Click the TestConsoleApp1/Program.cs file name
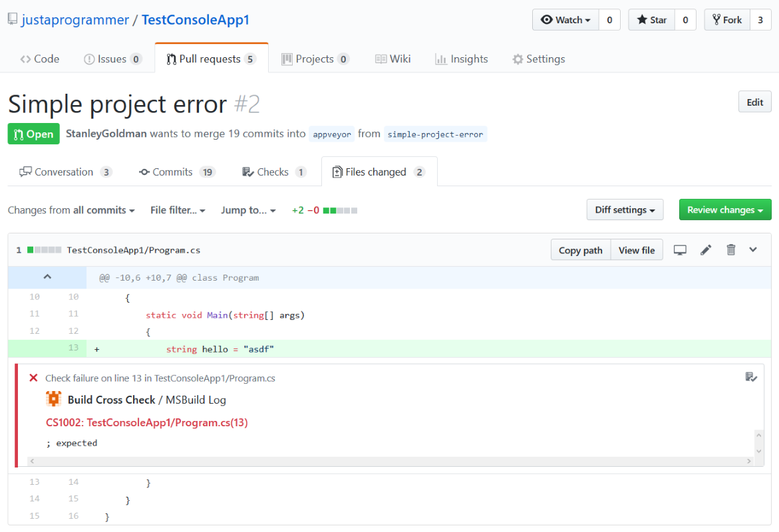 pos(134,250)
